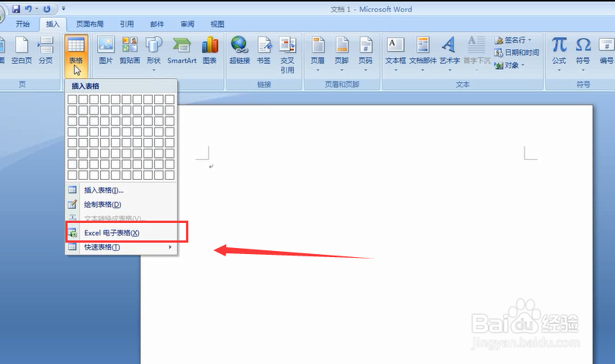Open the 艺术字 WordArt gallery
The height and width of the screenshot is (364, 615).
449,54
